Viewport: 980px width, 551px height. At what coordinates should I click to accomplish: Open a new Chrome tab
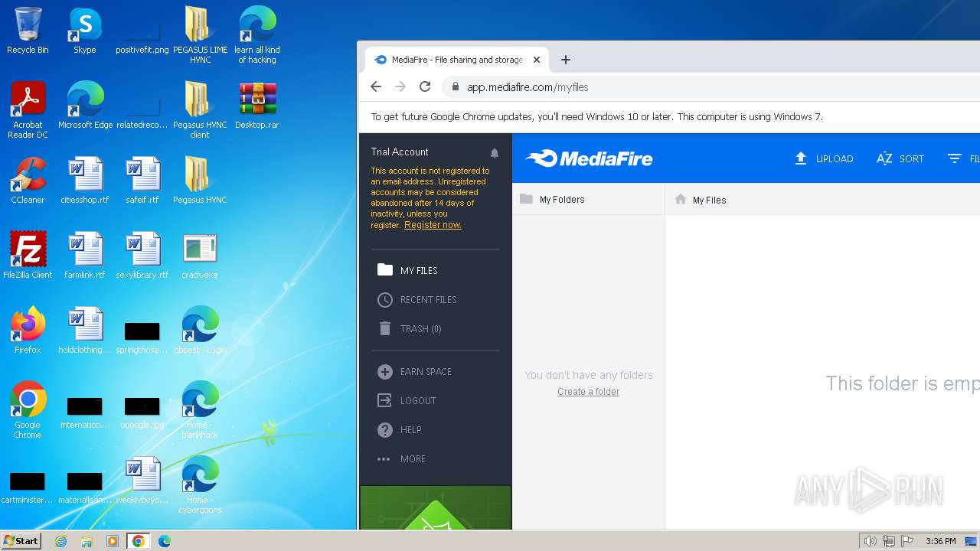566,60
